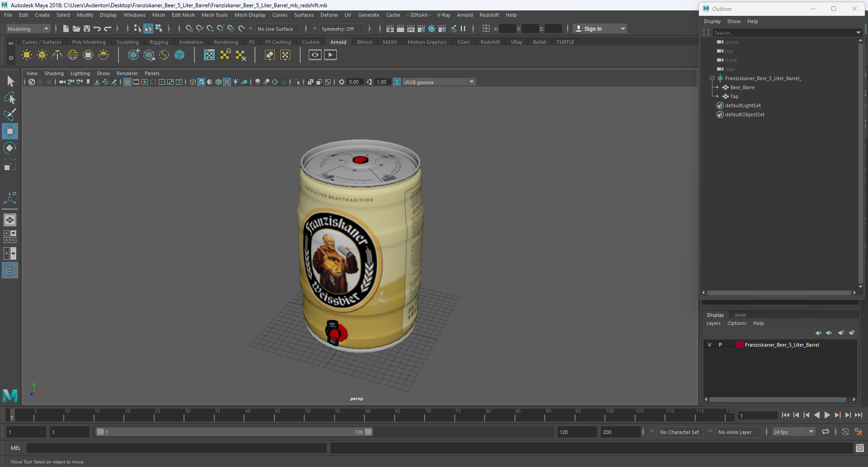Create Arnold stand-in shelf icon
Viewport: 868px width, 467px height.
[134, 55]
